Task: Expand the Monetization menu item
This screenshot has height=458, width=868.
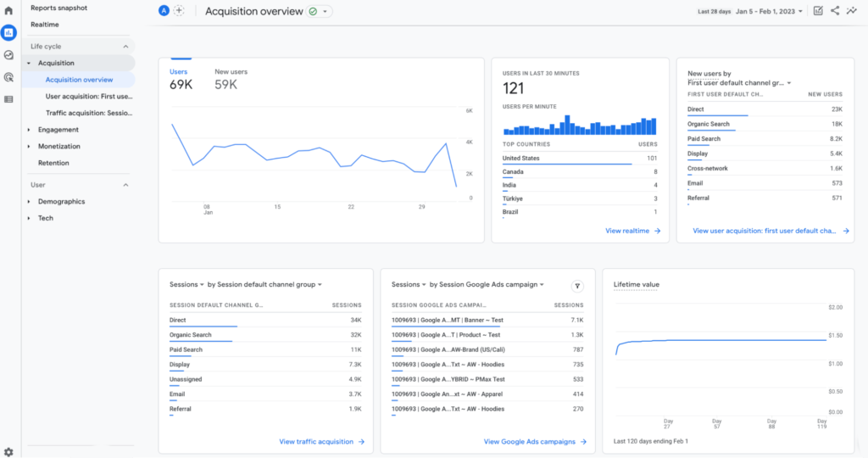Action: (x=29, y=146)
